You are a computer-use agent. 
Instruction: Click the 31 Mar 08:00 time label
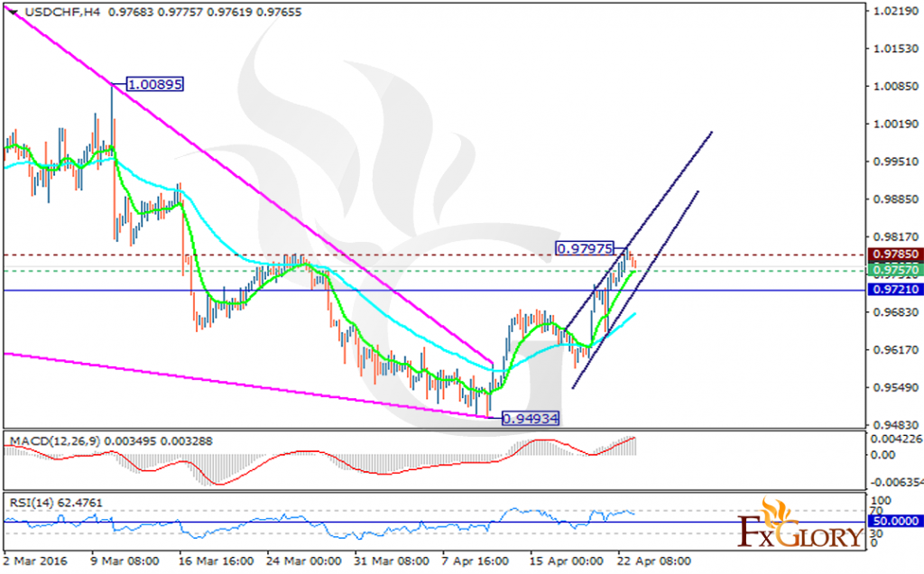392,560
